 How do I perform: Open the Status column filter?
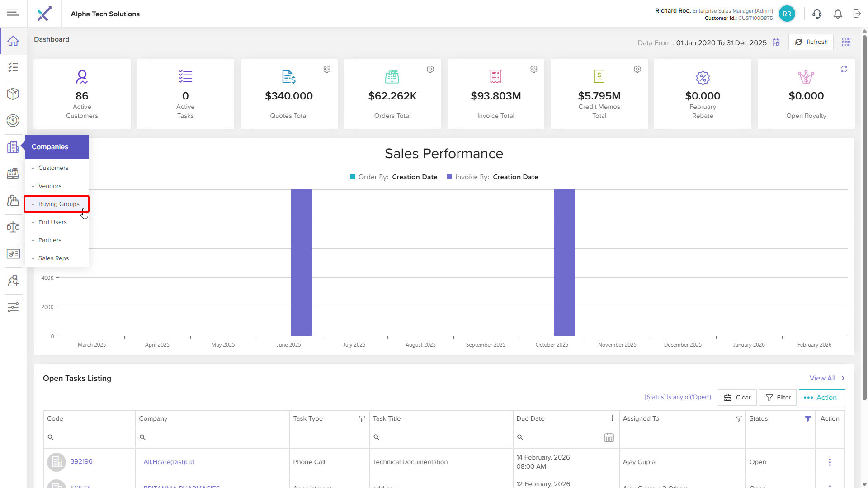click(808, 419)
